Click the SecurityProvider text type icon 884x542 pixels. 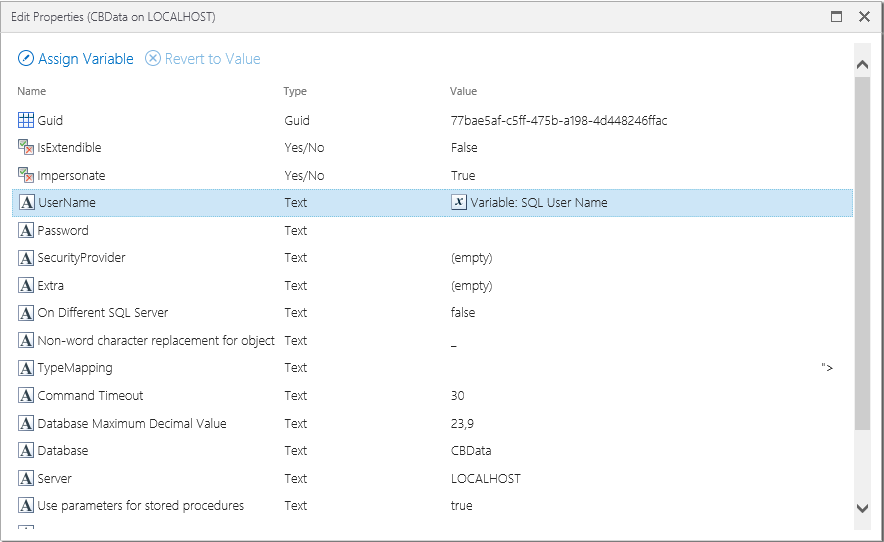tap(26, 258)
